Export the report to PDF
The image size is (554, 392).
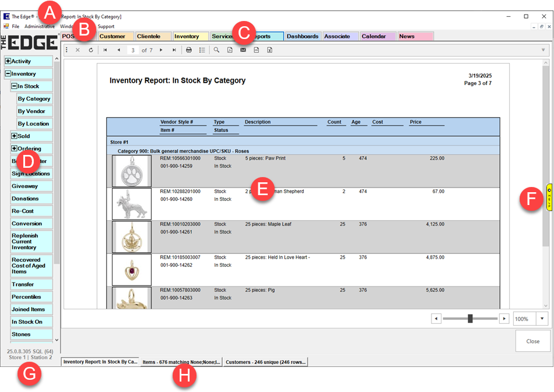click(230, 50)
